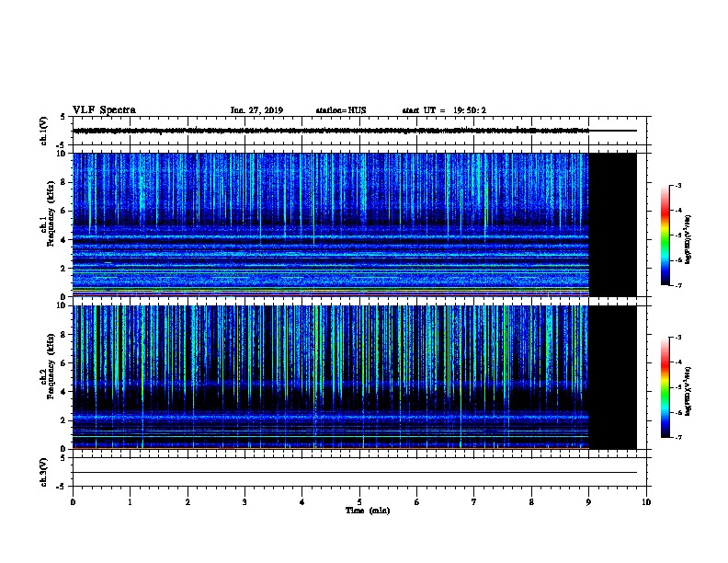
Task: Click the "start UT = 19:50: 2" text
Action: coord(444,110)
